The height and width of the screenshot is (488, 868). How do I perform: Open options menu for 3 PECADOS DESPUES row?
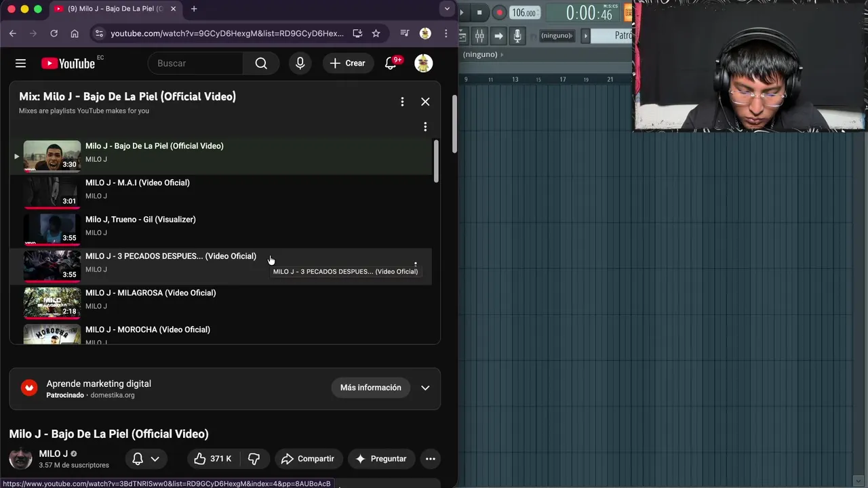pyautogui.click(x=415, y=265)
